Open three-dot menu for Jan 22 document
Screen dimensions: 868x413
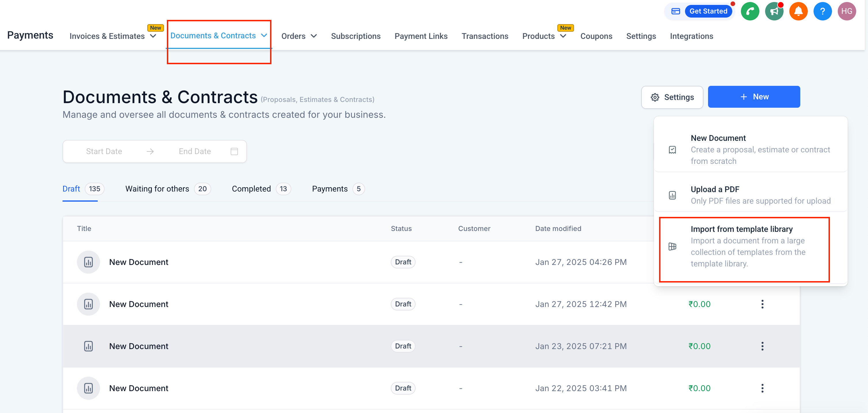[x=762, y=388]
